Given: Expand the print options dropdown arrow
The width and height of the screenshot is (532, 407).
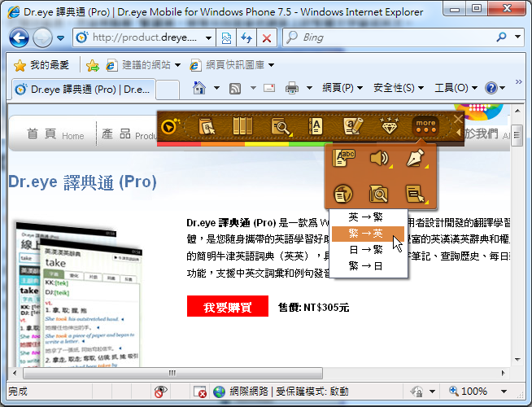Looking at the screenshot, I should click(x=309, y=88).
